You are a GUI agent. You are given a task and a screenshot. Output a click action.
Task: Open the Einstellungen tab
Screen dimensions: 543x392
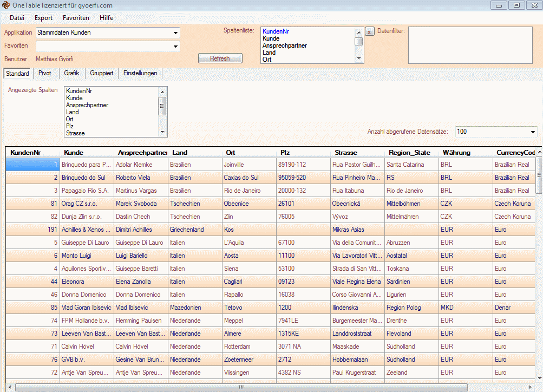point(140,73)
